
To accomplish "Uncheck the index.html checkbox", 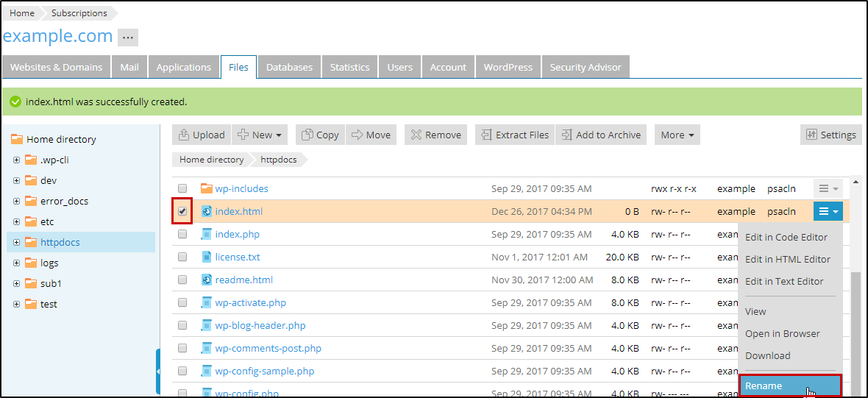I will 182,211.
